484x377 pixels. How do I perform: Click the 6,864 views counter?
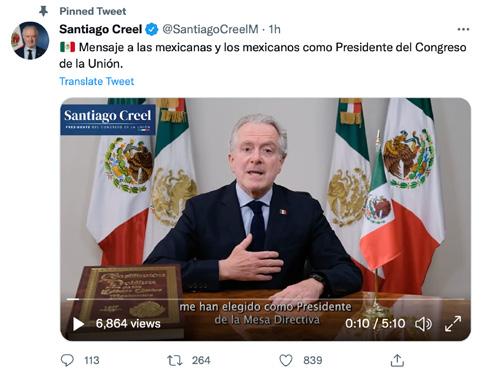coord(128,324)
